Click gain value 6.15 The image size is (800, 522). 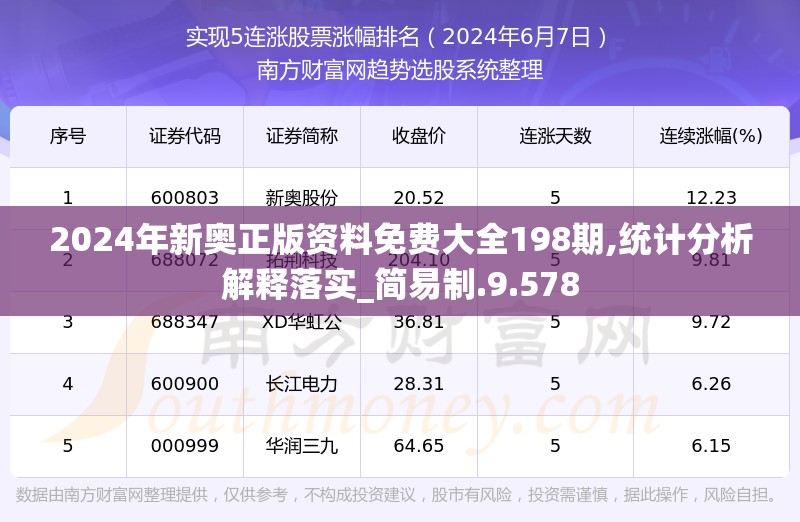[711, 446]
